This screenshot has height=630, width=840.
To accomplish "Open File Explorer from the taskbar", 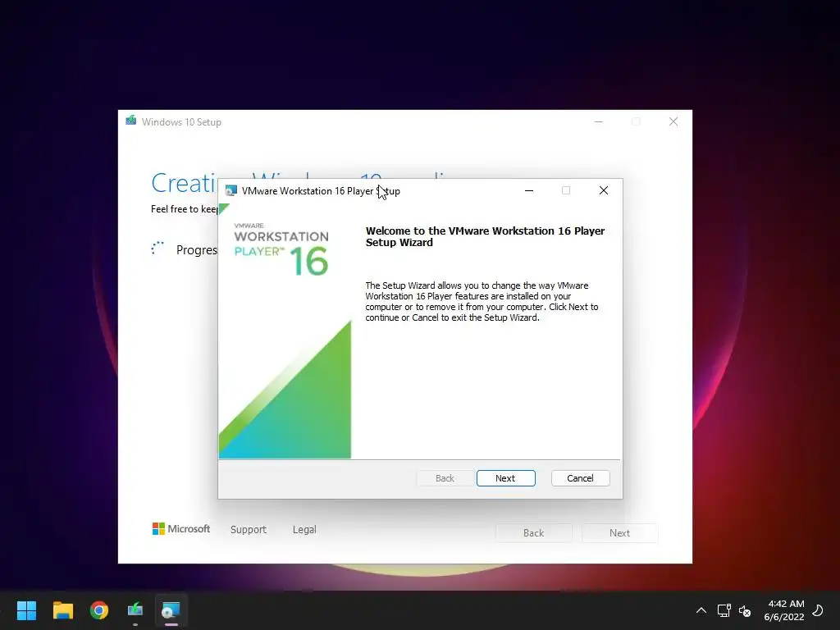I will [x=62, y=610].
